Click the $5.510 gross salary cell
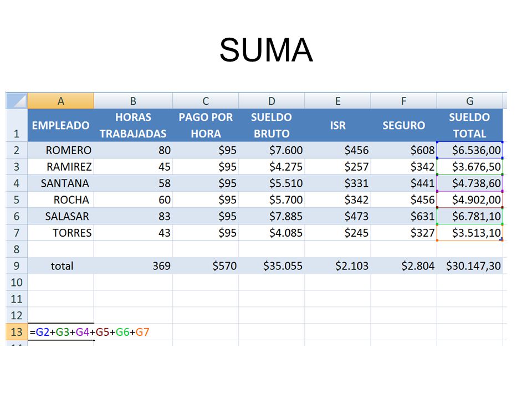The image size is (532, 399). tap(272, 183)
